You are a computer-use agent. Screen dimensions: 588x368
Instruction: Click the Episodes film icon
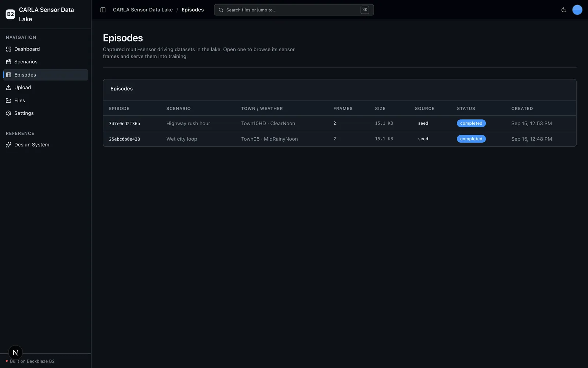point(8,75)
